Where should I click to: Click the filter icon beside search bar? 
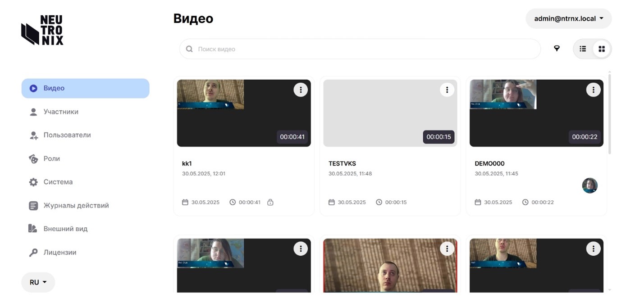(557, 49)
